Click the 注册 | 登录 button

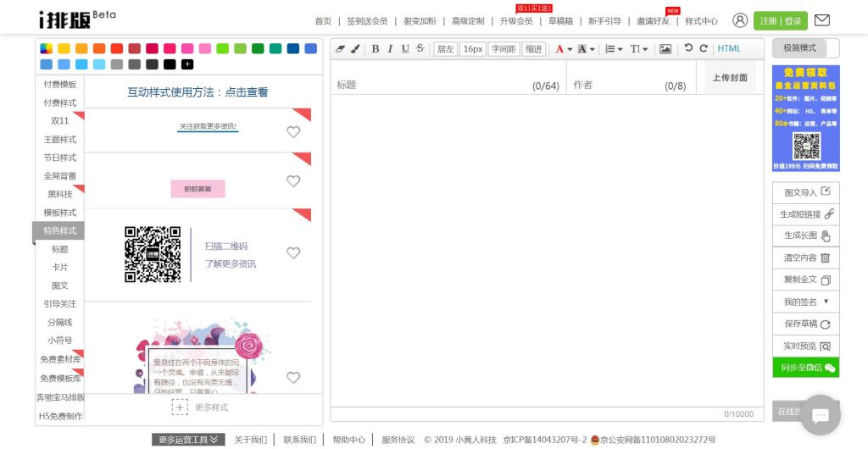pos(781,21)
